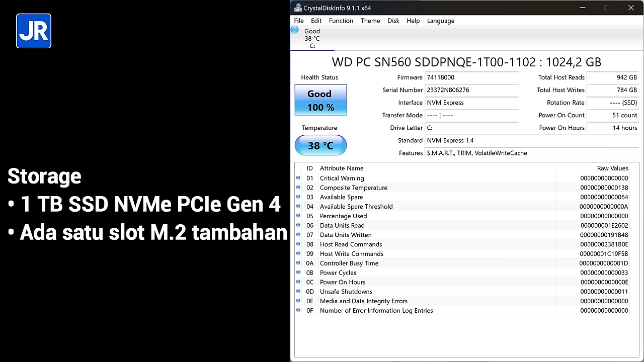Select the Critical Warning attribute name
This screenshot has height=362, width=644.
point(342,178)
